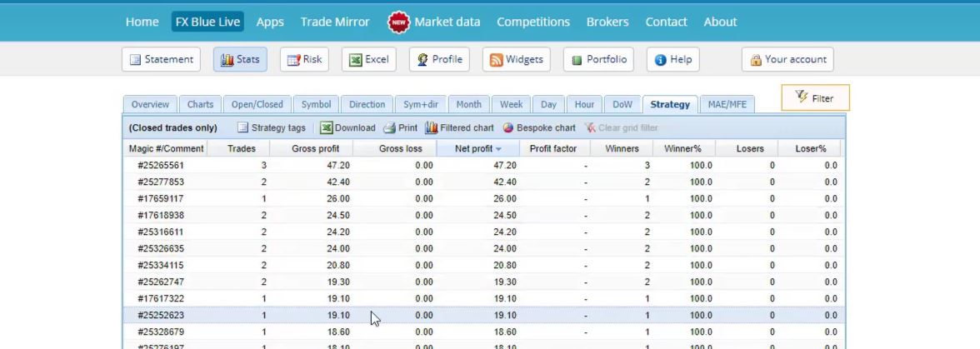Open the Statement page button
980x349 pixels.
tap(161, 60)
